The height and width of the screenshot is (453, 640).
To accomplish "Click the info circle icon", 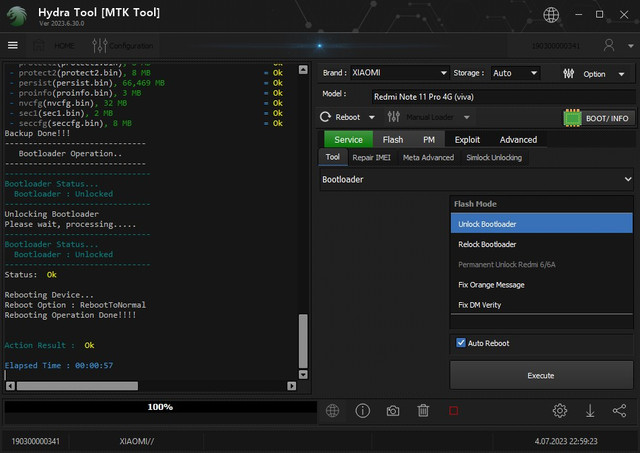I will click(362, 411).
